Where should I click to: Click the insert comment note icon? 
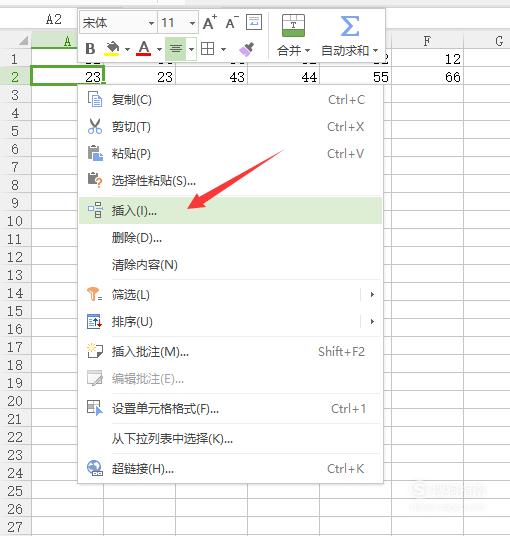pos(95,351)
